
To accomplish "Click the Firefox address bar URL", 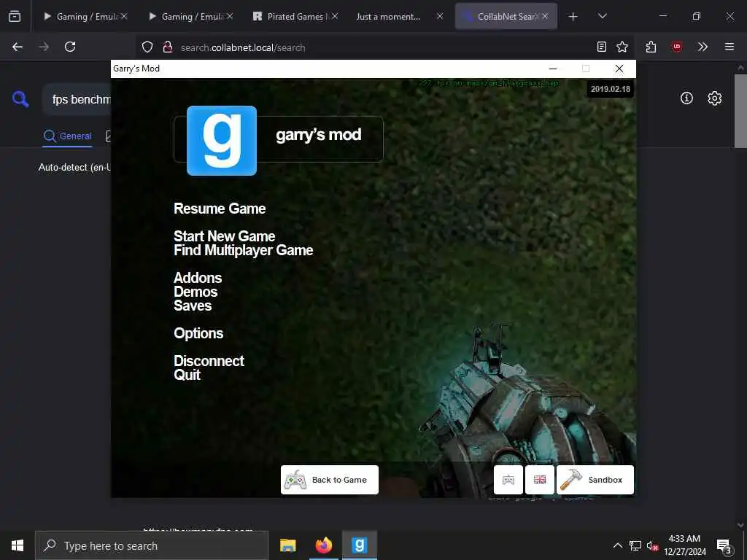I will [243, 47].
